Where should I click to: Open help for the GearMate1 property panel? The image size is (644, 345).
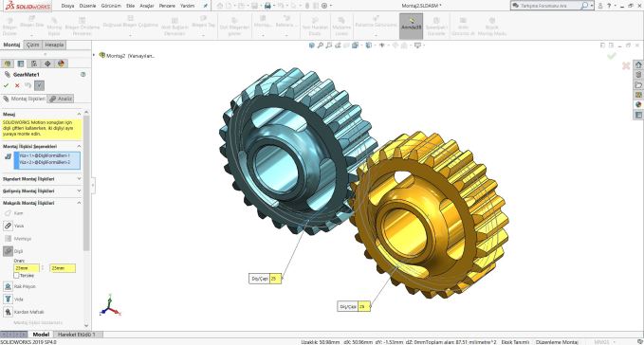83,75
